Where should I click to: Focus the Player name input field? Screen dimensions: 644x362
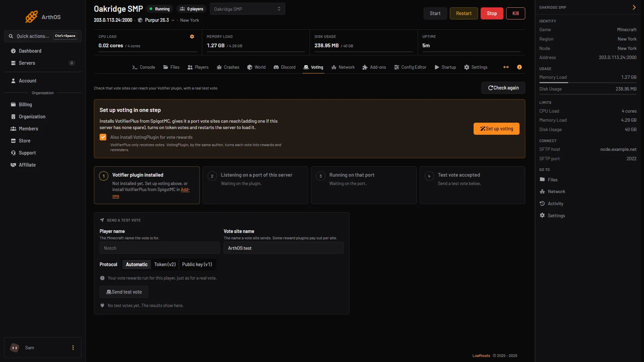(x=159, y=248)
